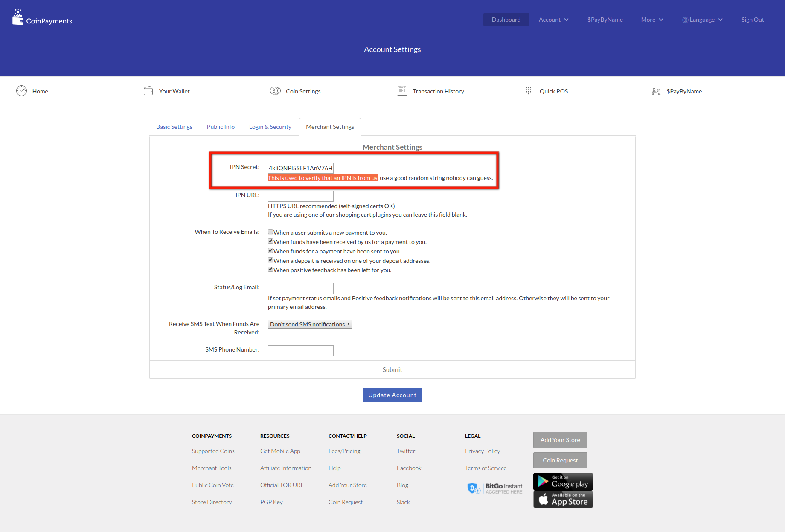Click the Submit button
785x532 pixels.
click(392, 370)
